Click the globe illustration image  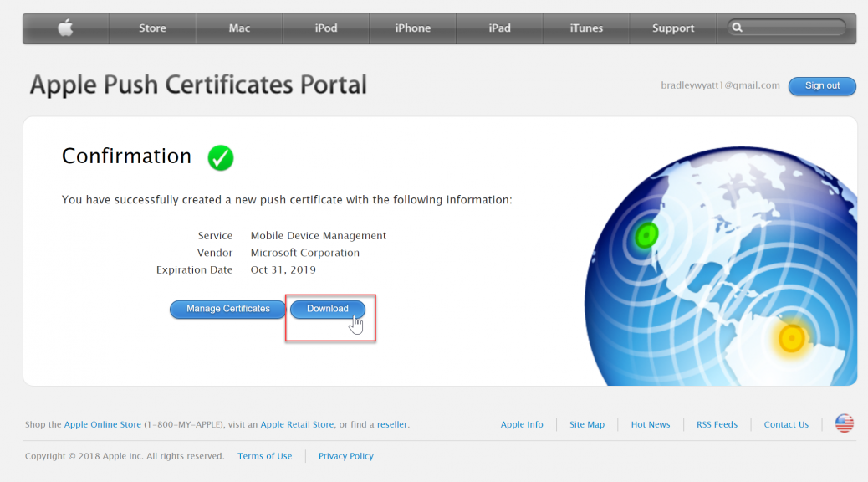pyautogui.click(x=721, y=266)
